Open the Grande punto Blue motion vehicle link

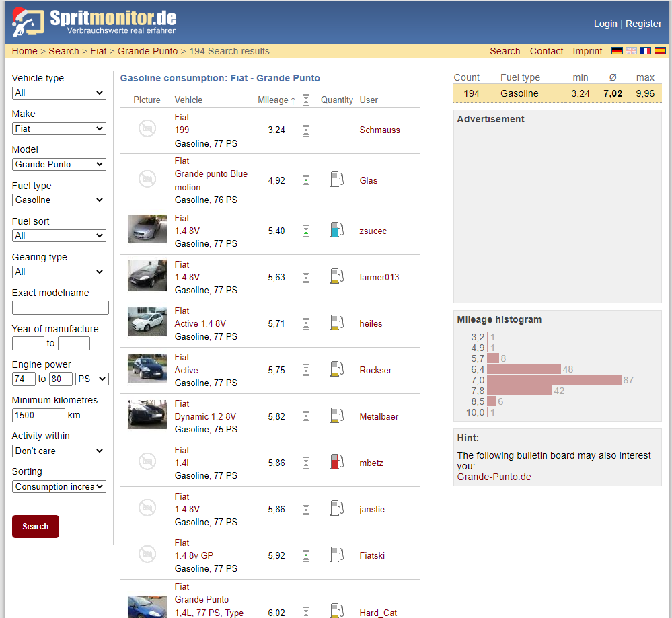click(211, 180)
